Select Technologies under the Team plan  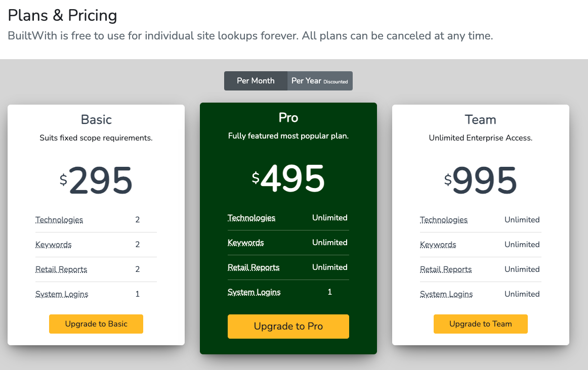444,220
